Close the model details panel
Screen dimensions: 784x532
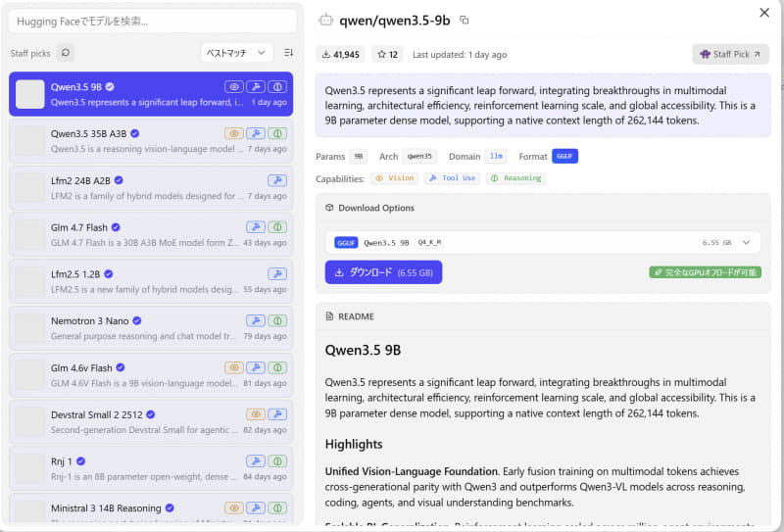click(x=764, y=13)
